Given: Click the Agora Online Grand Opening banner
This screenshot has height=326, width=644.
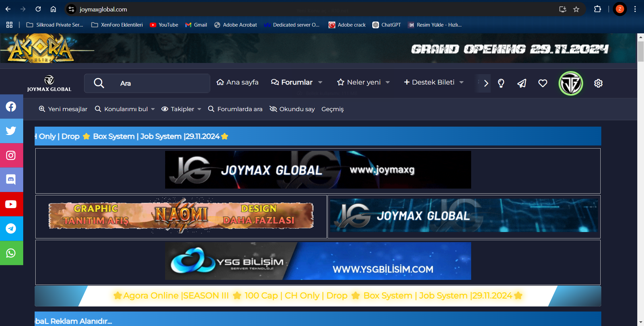Looking at the screenshot, I should 318,48.
